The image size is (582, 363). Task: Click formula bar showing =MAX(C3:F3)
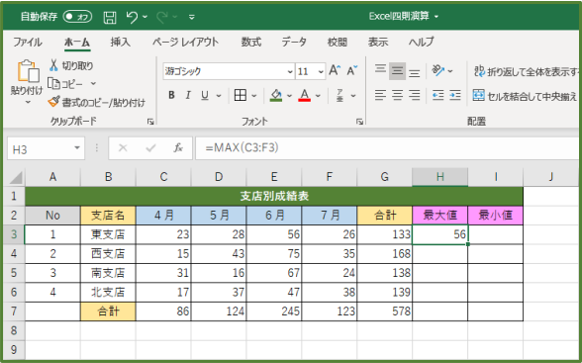click(x=386, y=148)
